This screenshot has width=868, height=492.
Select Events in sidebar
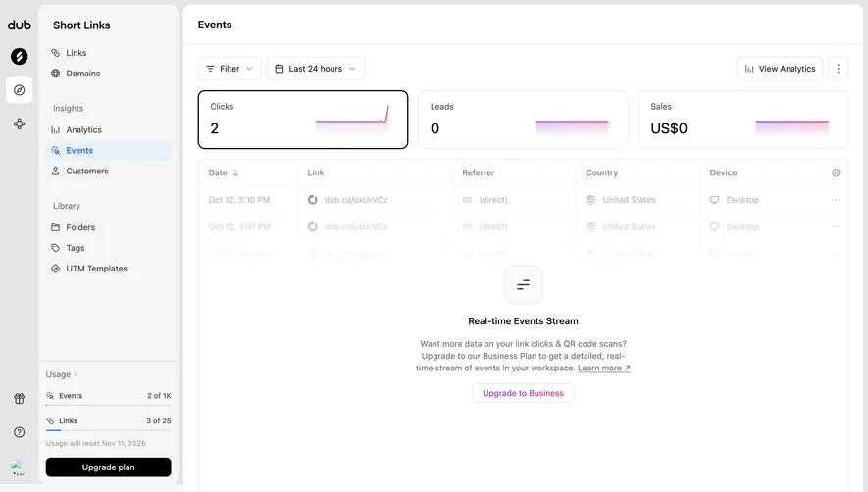[109, 151]
